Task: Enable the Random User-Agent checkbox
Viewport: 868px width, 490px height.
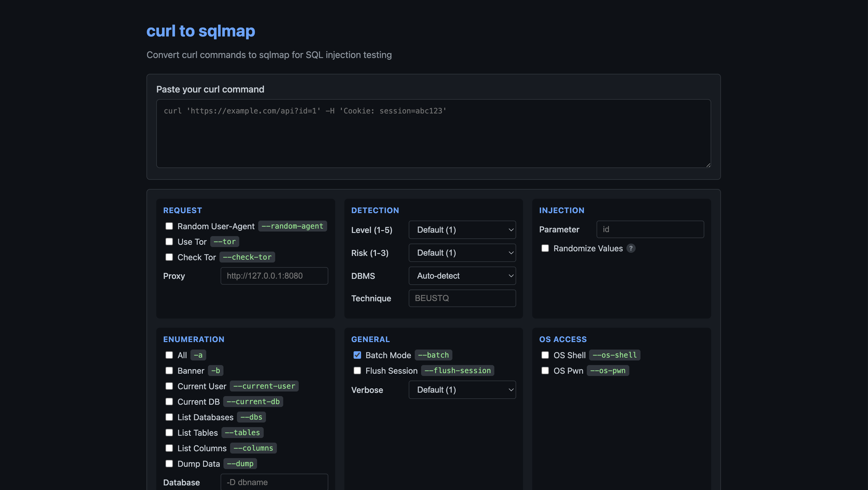Action: (x=169, y=226)
